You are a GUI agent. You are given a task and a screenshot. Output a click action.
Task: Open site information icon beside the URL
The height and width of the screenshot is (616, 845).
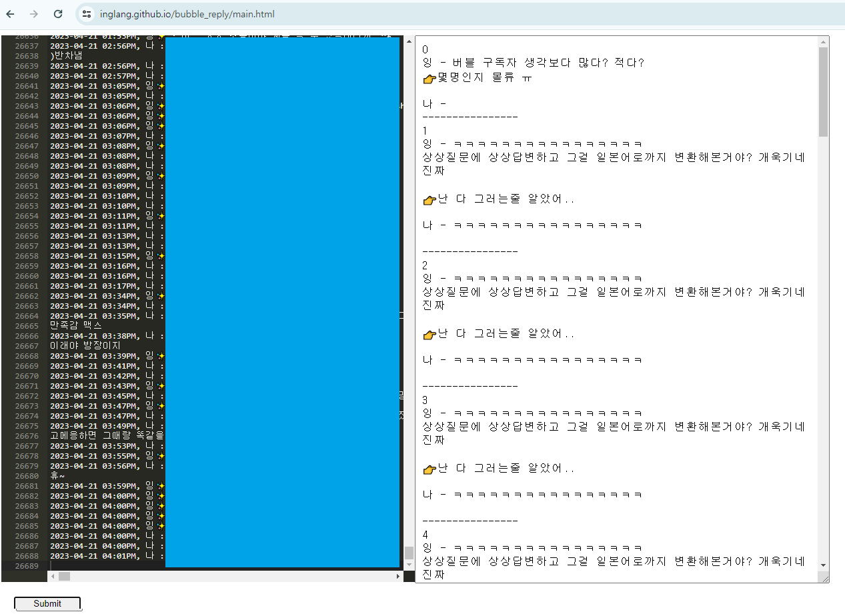pyautogui.click(x=87, y=14)
